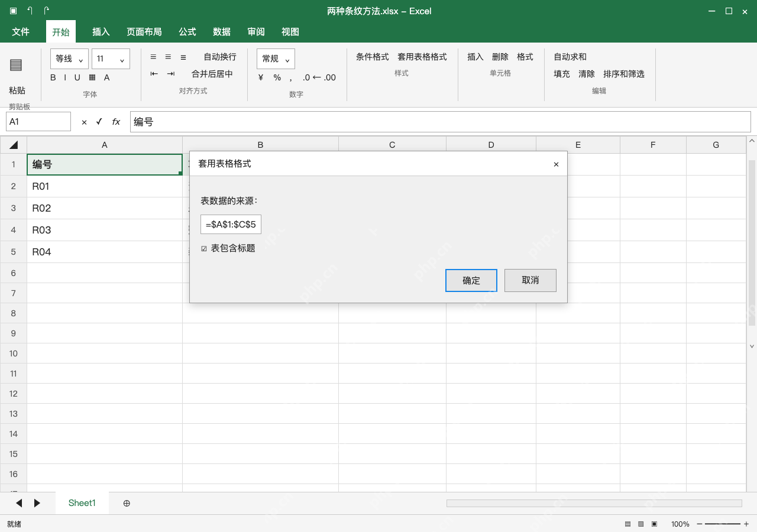Confirm formula entry with checkmark icon
Screen dimensions: 757x532
click(99, 122)
